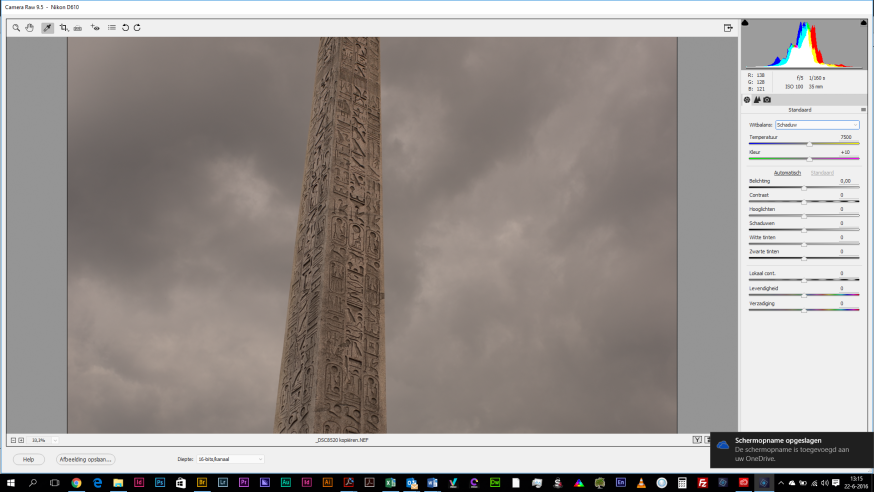Rotate image clockwise
874x492 pixels.
(x=137, y=28)
